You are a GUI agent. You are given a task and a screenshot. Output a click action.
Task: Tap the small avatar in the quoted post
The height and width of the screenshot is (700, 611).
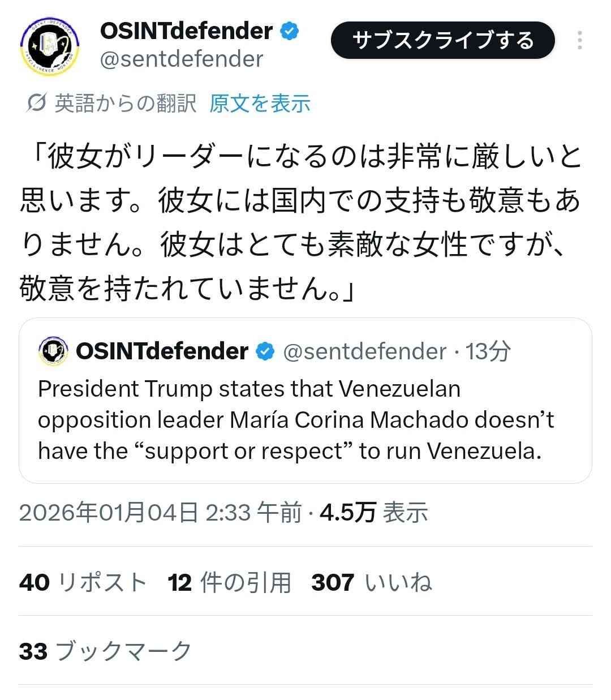click(x=53, y=351)
